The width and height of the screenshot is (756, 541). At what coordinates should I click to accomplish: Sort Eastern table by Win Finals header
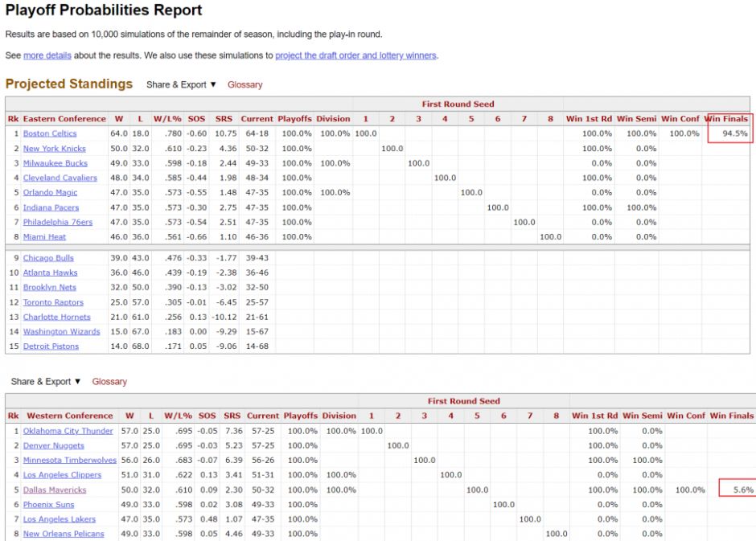tap(726, 119)
